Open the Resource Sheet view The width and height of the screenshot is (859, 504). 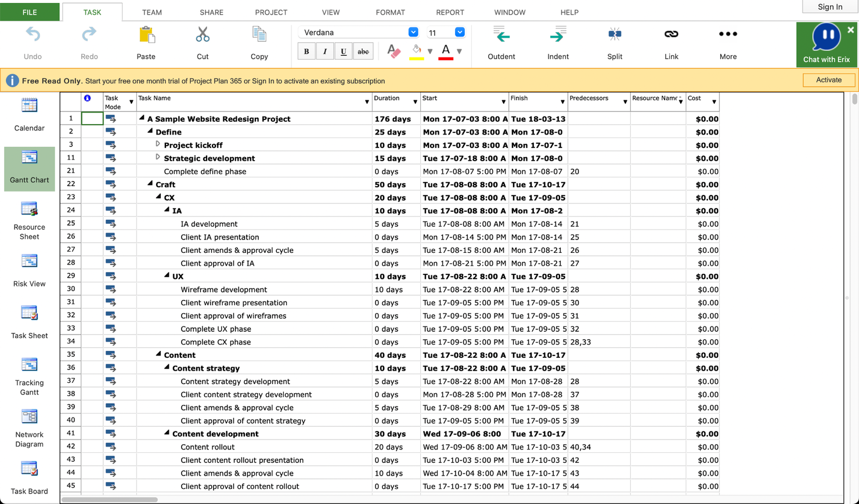click(x=29, y=220)
